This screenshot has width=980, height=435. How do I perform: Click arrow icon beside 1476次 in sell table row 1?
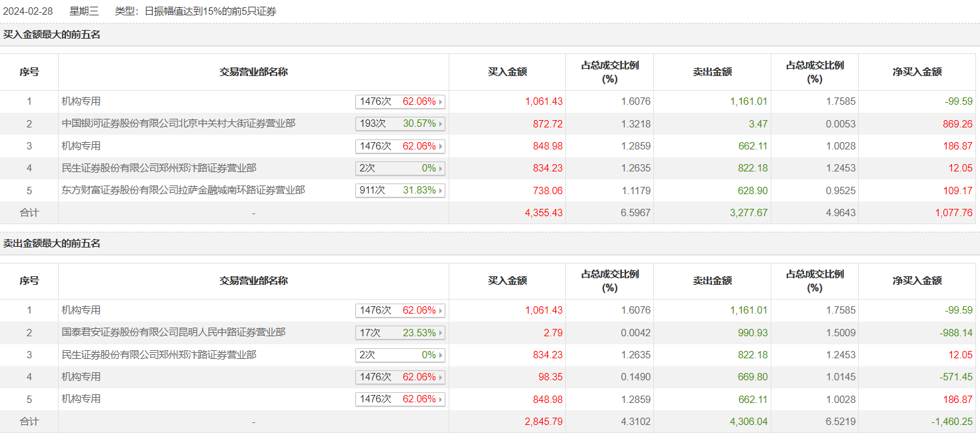click(441, 311)
